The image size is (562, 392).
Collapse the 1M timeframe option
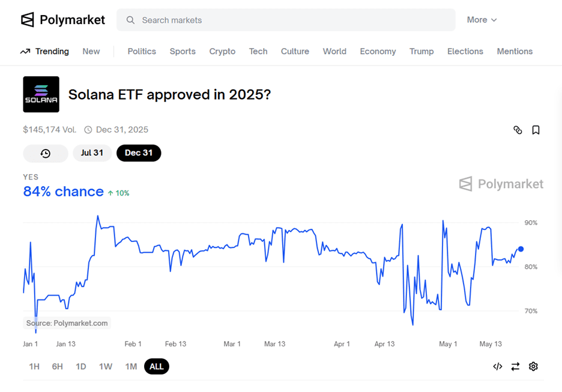[131, 366]
